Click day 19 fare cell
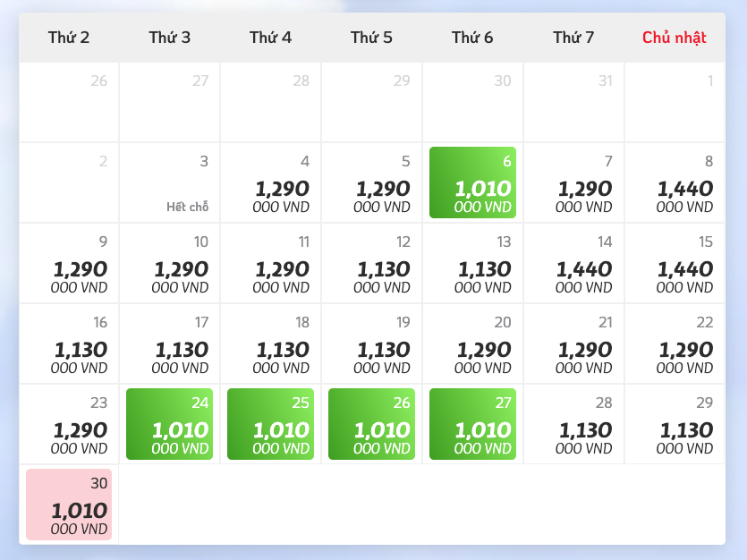The image size is (747, 560). tap(371, 344)
